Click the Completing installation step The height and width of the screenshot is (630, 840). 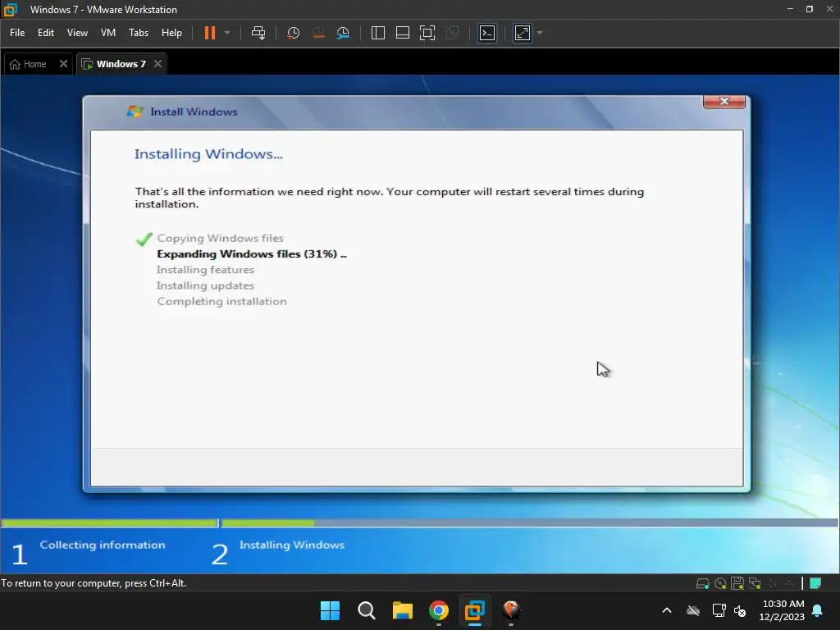[x=221, y=301]
